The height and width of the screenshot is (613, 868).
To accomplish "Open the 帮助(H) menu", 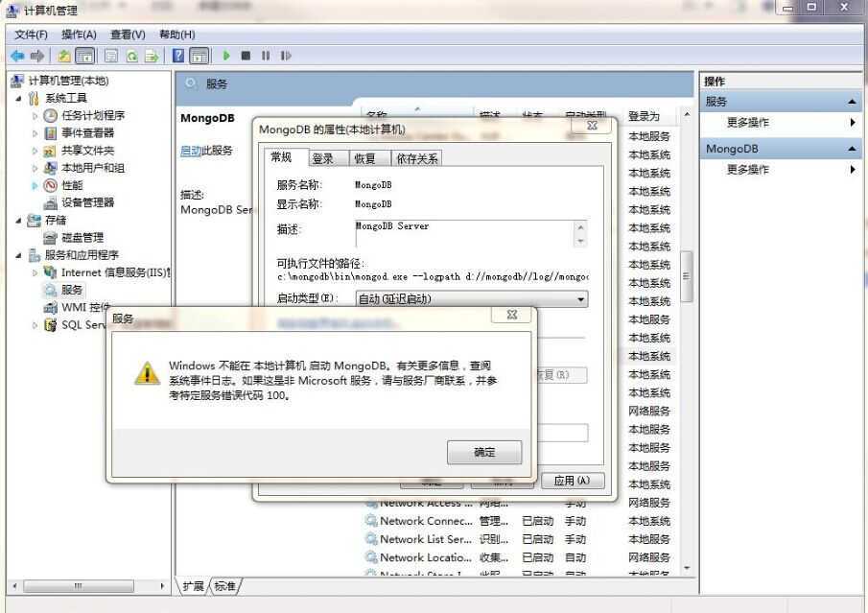I will [177, 35].
